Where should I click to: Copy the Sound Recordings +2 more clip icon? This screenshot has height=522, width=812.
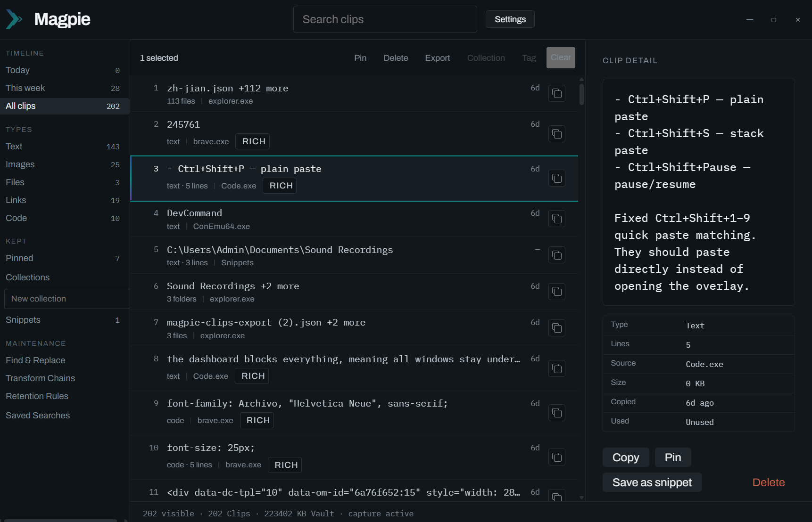[557, 291]
